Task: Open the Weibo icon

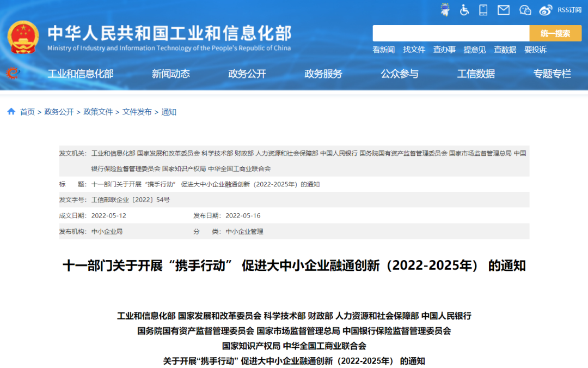Action: 546,10
